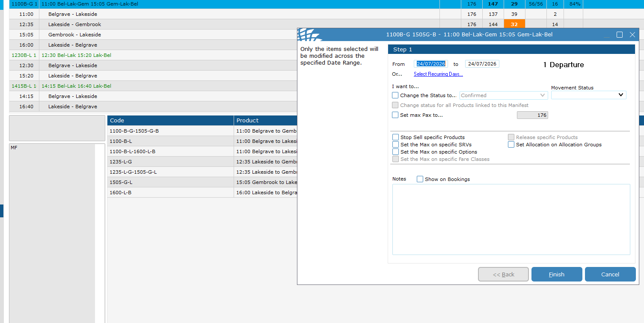Check Set Allocation on Allocation Groups
Viewport: 644px width, 323px height.
coord(511,145)
